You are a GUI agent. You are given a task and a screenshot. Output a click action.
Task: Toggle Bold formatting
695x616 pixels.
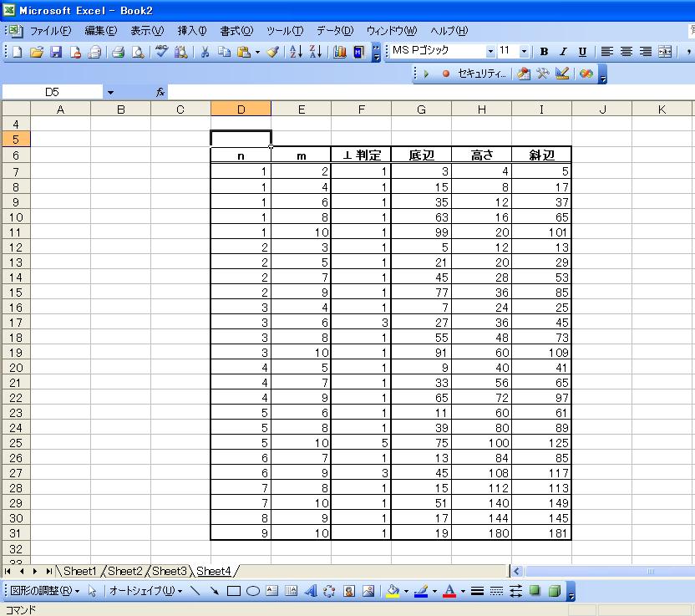pos(544,52)
